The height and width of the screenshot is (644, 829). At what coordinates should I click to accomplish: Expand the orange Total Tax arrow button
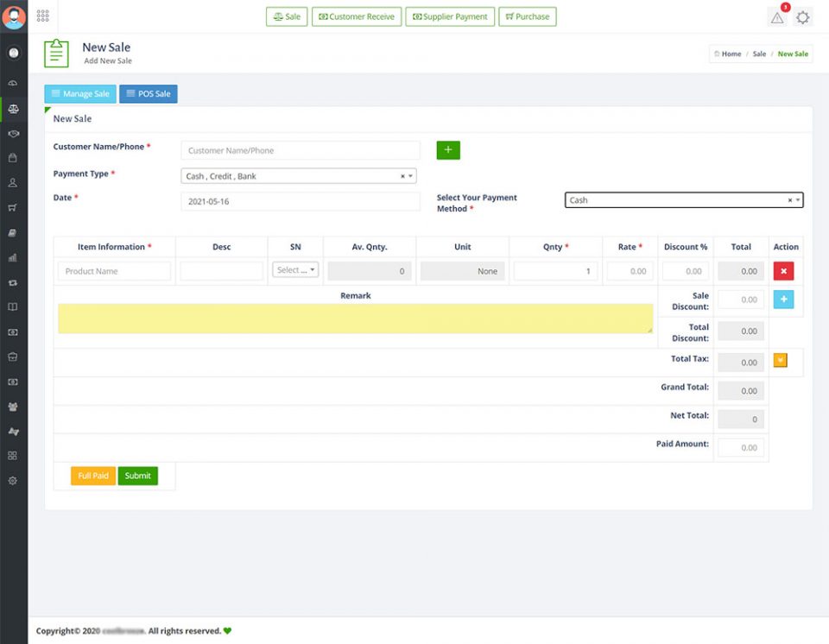coord(780,361)
